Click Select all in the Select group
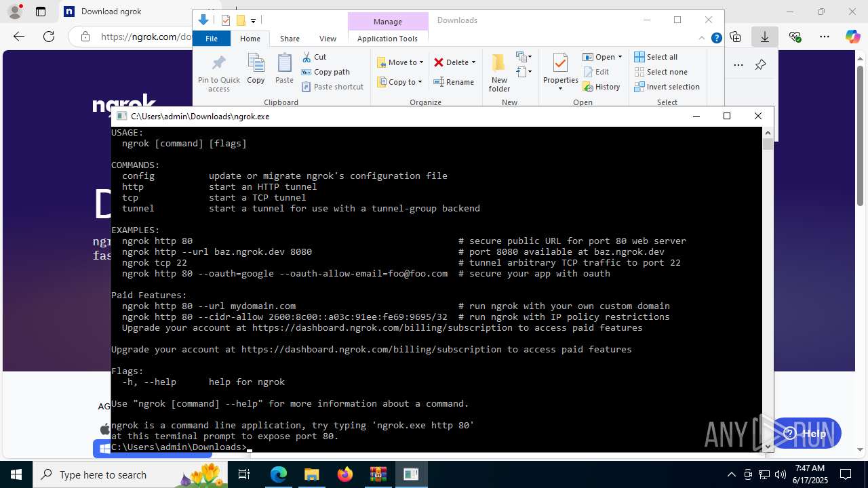 tap(656, 57)
